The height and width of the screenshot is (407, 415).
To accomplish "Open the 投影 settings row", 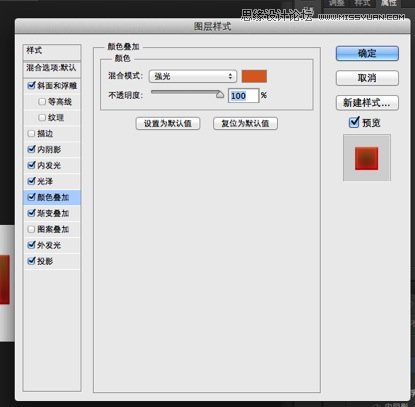I will [52, 261].
